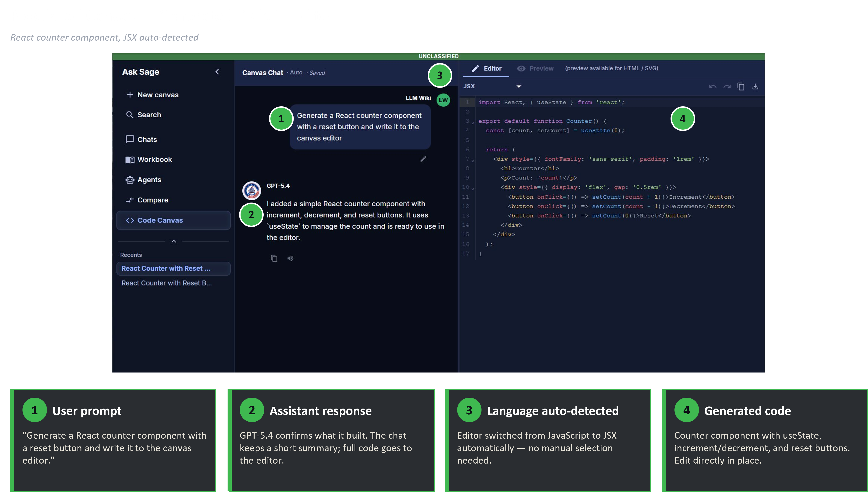Click the user prompt message bubble
868x492 pixels.
(x=360, y=127)
